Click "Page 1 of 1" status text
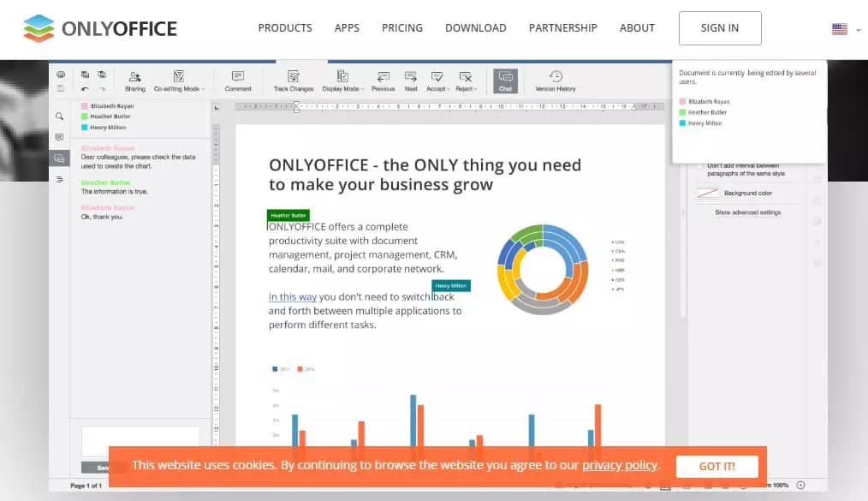 pos(86,486)
